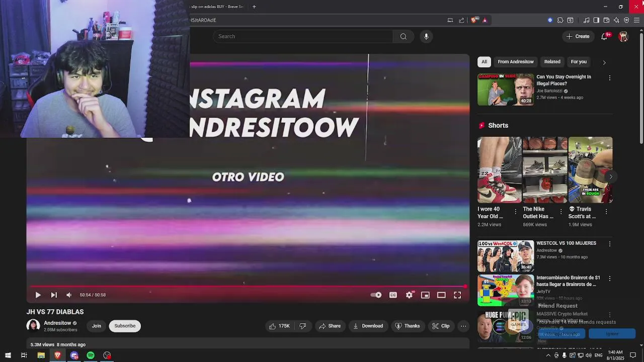Share the video
The height and width of the screenshot is (362, 644).
coord(330,326)
